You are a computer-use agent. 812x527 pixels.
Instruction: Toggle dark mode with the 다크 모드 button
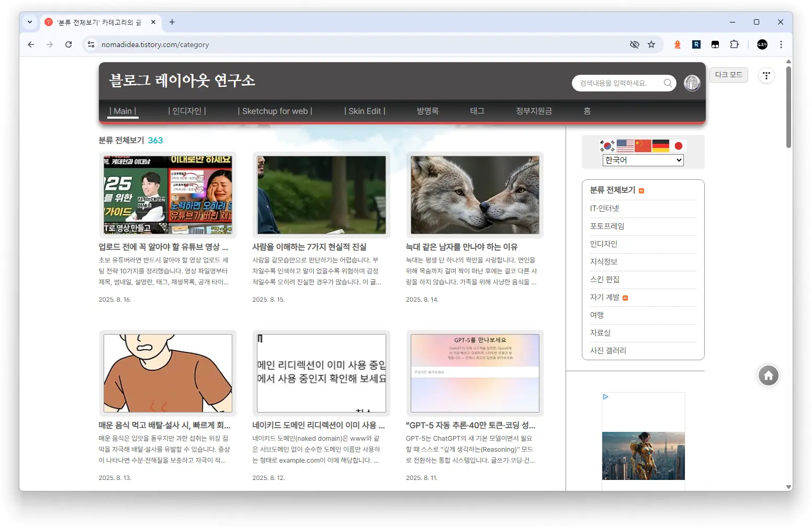point(728,75)
